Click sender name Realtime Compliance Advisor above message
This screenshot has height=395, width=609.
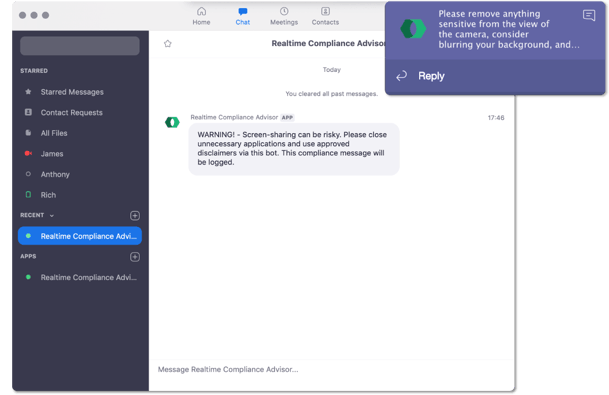click(234, 117)
